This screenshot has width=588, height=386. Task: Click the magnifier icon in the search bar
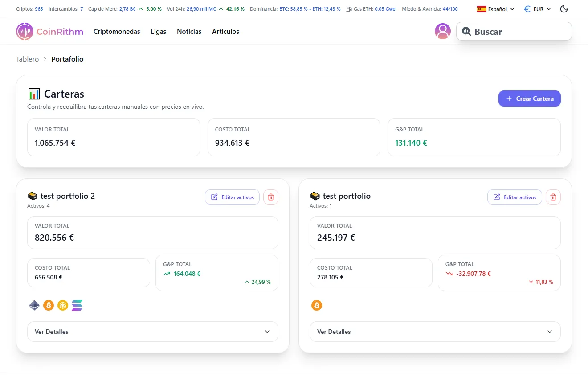466,31
